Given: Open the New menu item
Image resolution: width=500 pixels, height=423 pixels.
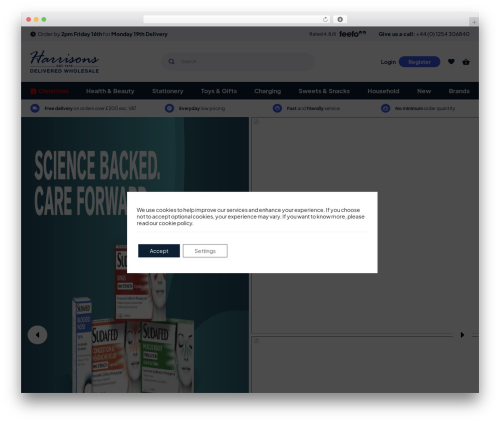Looking at the screenshot, I should point(424,91).
